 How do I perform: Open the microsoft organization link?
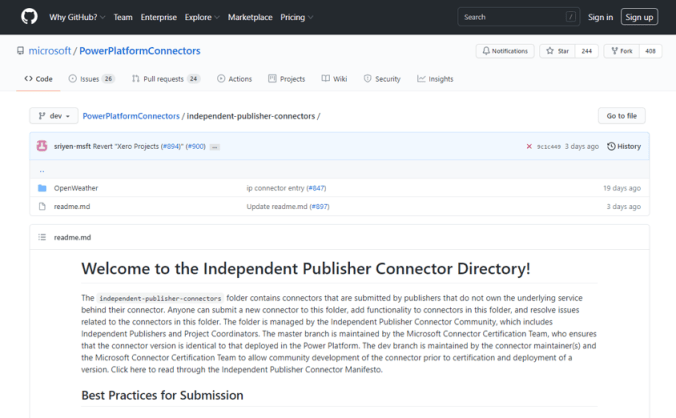pos(50,51)
